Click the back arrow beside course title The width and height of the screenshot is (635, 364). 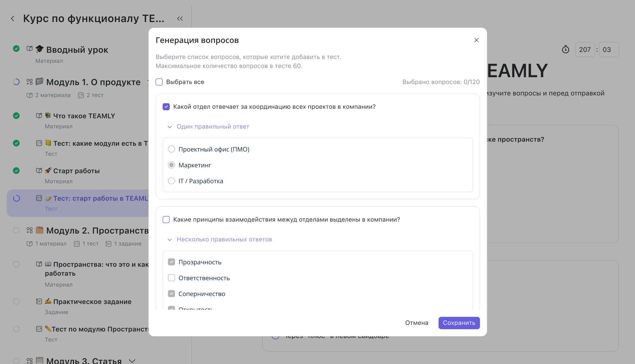point(13,18)
